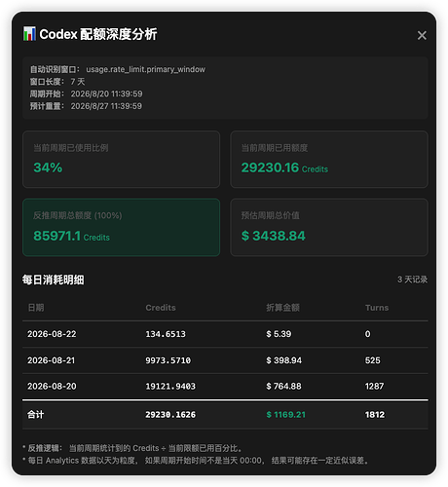Click the total turns '1812'

tap(375, 415)
